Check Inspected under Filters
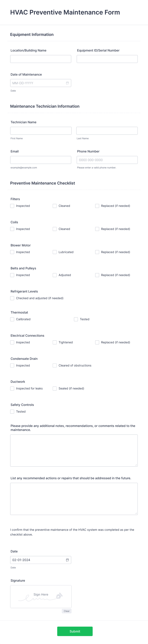The image size is (148, 644). tap(12, 206)
